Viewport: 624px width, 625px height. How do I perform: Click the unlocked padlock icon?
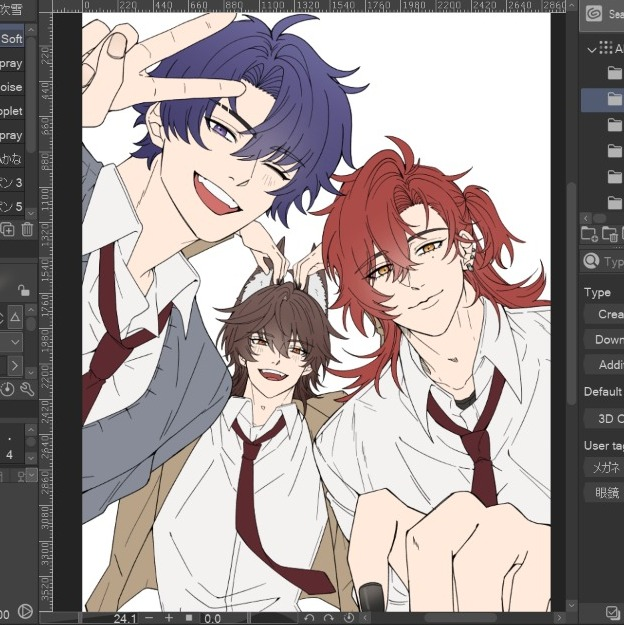(24, 290)
